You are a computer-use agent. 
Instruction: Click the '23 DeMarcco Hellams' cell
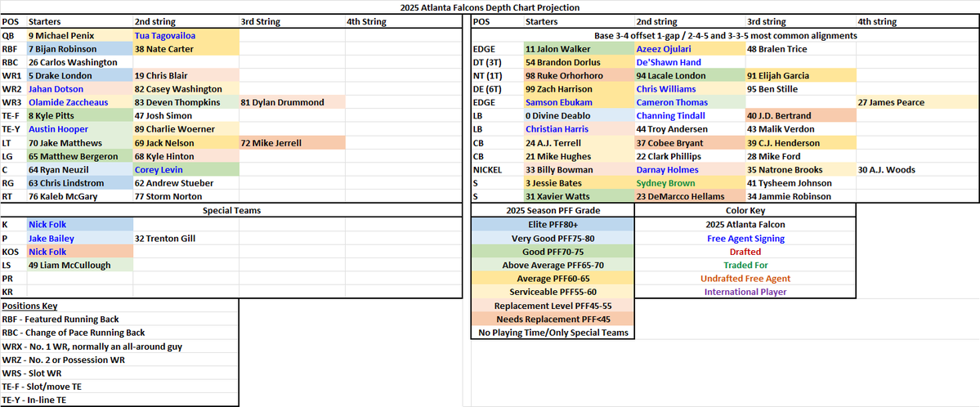690,195
